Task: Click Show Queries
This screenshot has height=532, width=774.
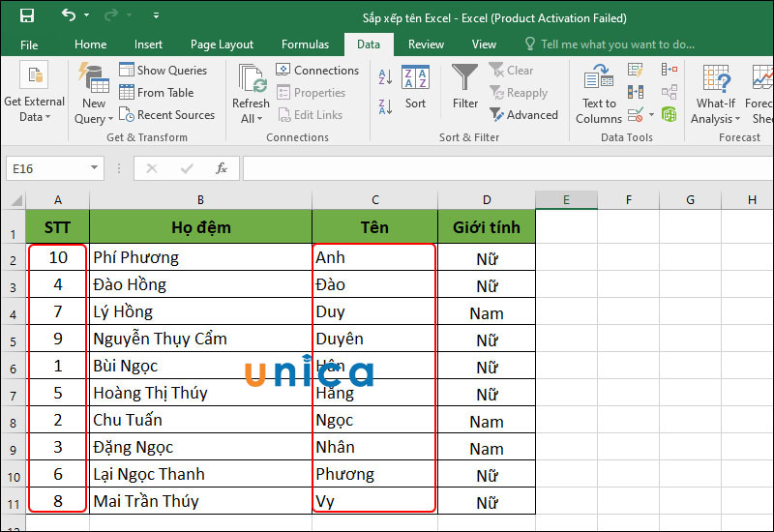Action: 163,70
